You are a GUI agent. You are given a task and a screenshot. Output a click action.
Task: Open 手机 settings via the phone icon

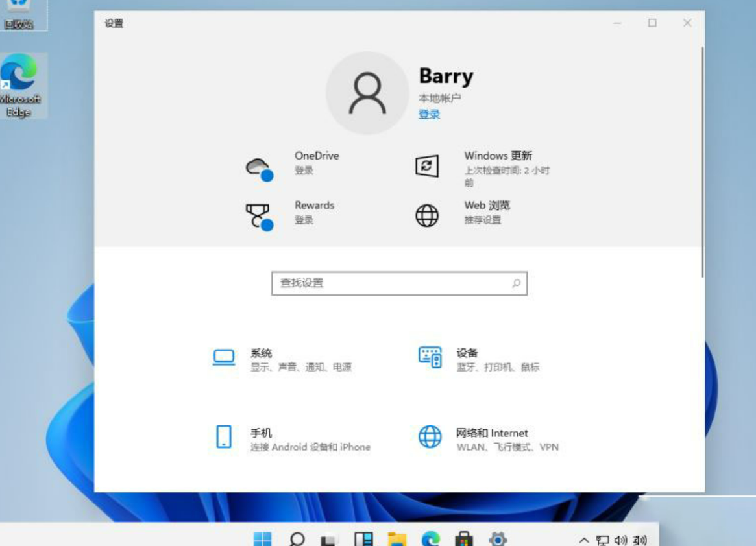pyautogui.click(x=224, y=438)
